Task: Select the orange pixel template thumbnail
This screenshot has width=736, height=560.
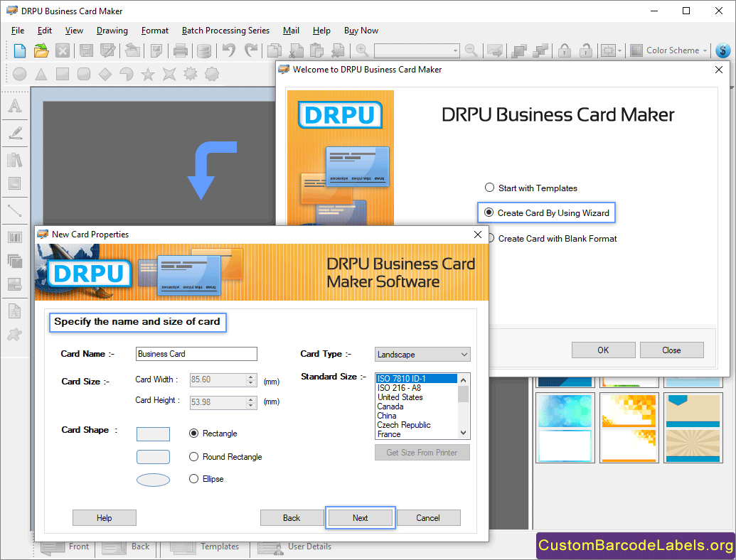Action: [x=629, y=427]
